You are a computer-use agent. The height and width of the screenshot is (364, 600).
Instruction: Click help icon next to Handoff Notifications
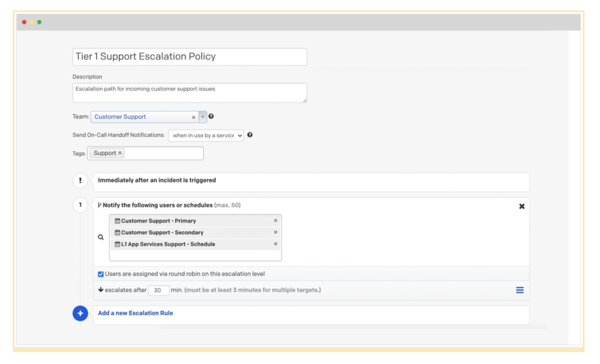click(x=250, y=135)
